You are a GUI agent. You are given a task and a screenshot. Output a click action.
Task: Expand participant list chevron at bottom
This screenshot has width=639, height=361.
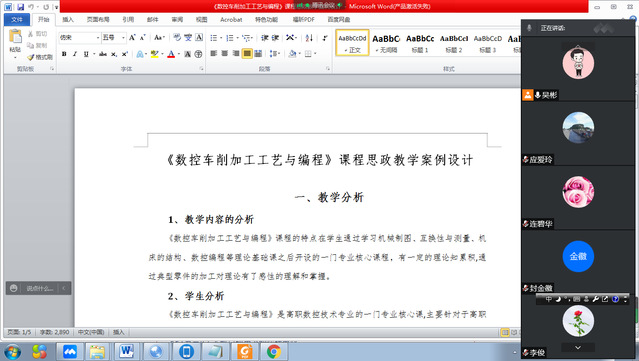pos(578,348)
